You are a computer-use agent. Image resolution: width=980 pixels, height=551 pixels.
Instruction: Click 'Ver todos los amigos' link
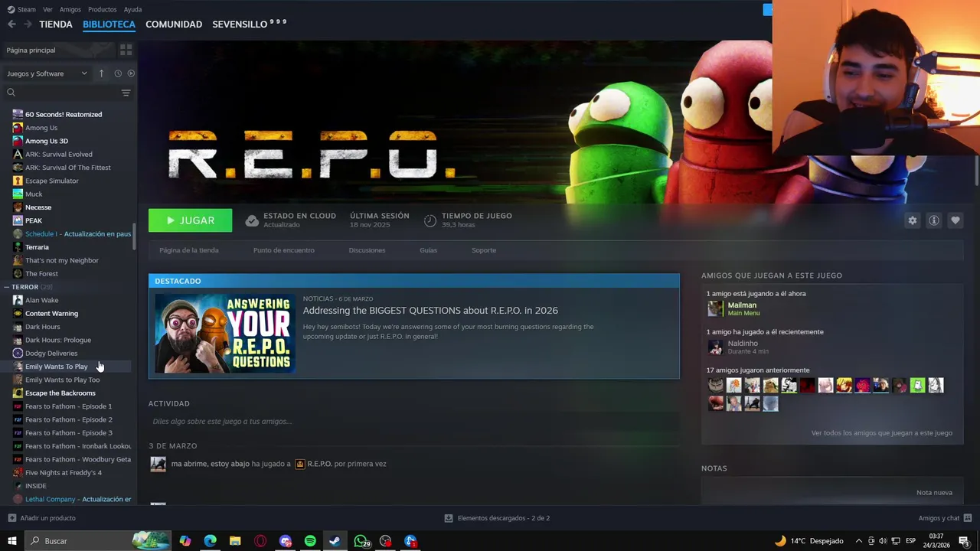coord(881,433)
